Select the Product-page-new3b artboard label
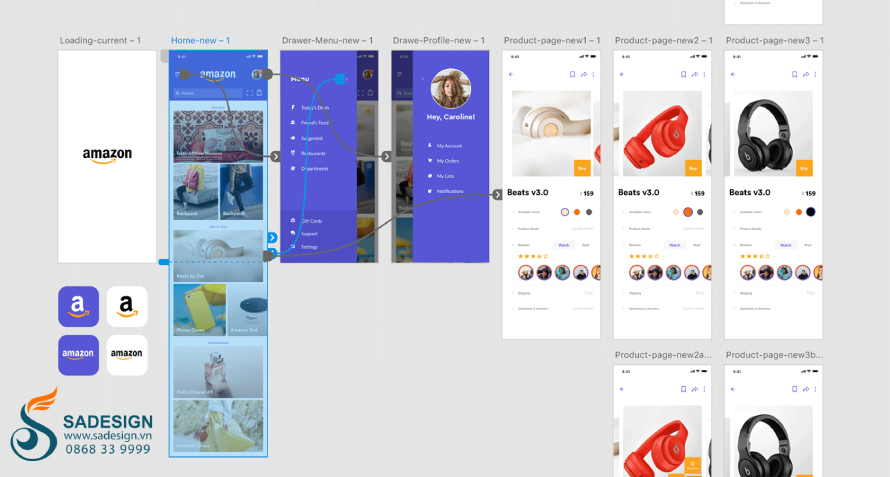 coord(774,355)
